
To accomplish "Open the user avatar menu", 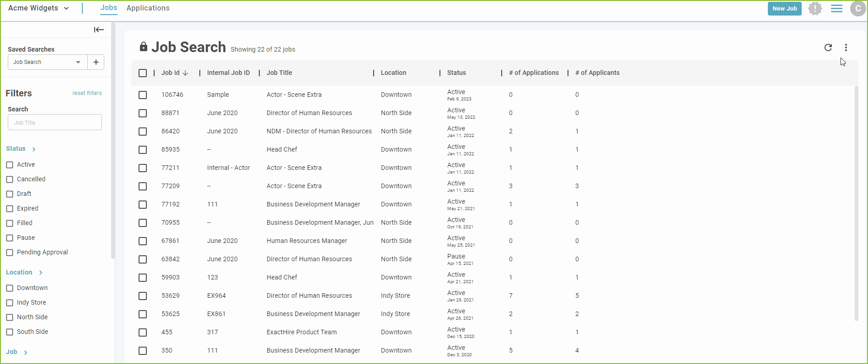I will click(857, 8).
